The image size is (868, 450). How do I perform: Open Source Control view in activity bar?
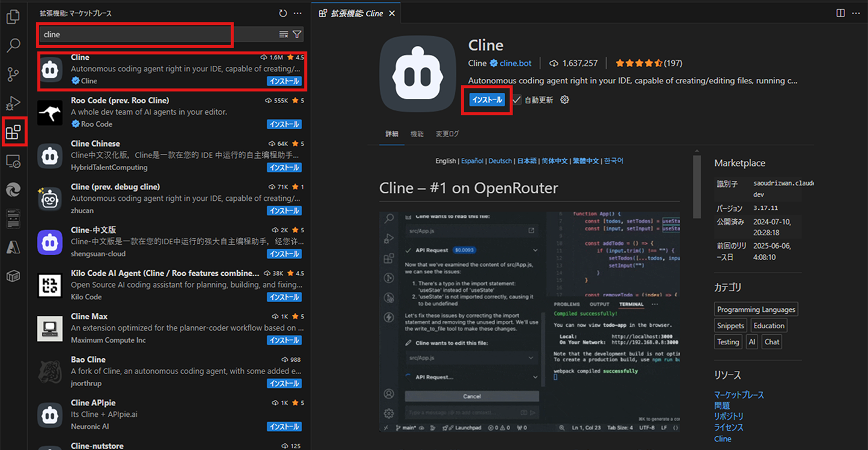click(13, 74)
